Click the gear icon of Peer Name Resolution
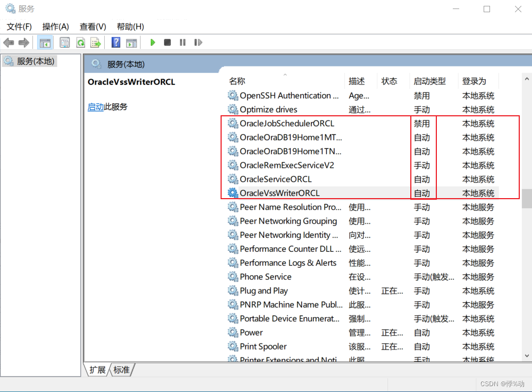 click(x=233, y=207)
